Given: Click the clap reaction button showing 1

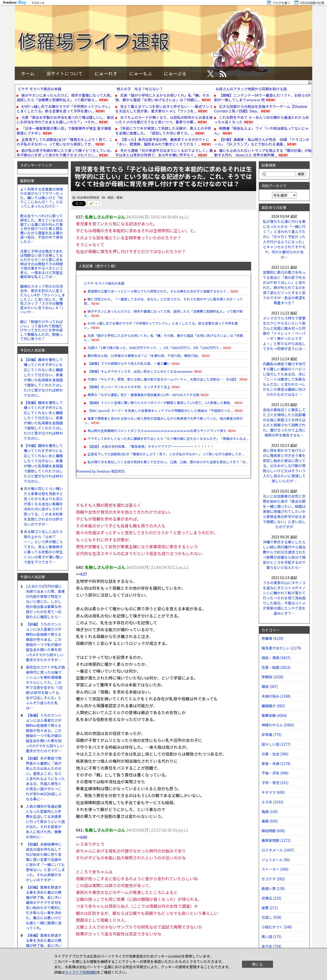Looking at the screenshot, I should (x=94, y=204).
